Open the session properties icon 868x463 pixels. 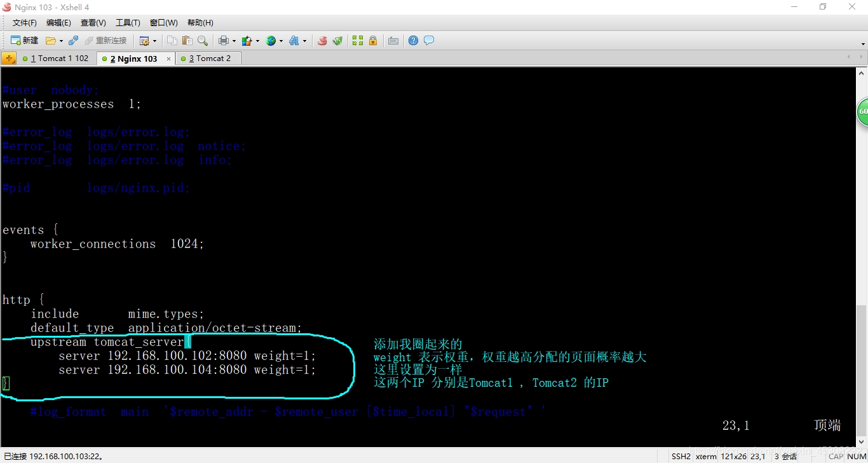(144, 41)
